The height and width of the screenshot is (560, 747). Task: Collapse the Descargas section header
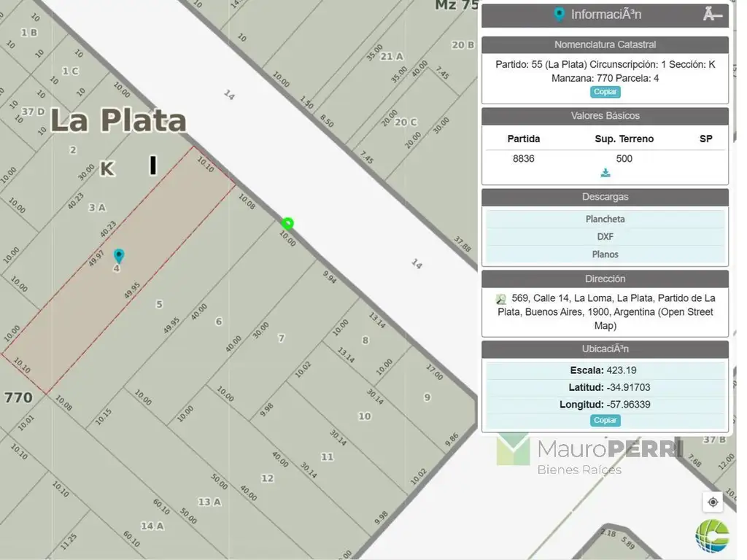click(x=605, y=197)
